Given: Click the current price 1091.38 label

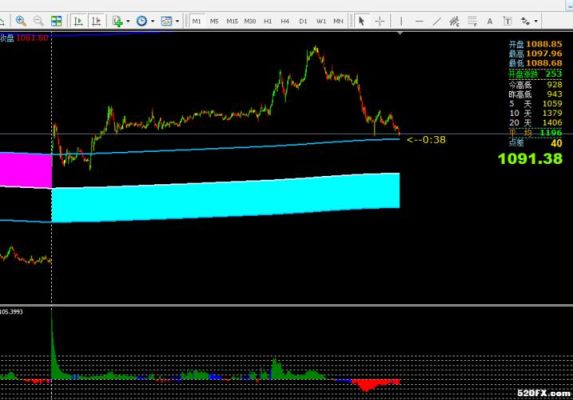Looking at the screenshot, I should coord(530,159).
